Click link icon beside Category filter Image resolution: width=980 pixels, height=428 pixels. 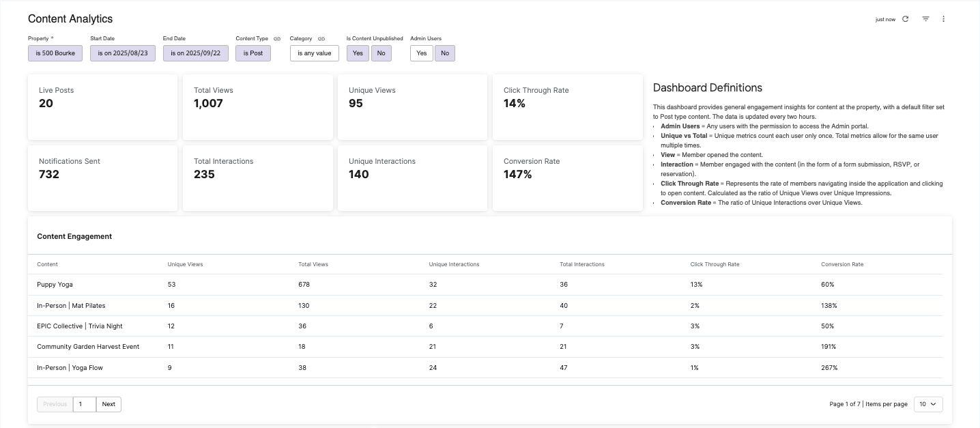321,39
